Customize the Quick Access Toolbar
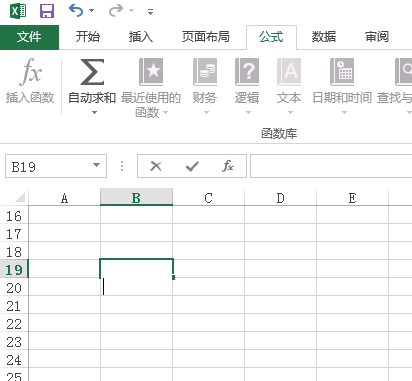This screenshot has width=412, height=381. point(151,12)
